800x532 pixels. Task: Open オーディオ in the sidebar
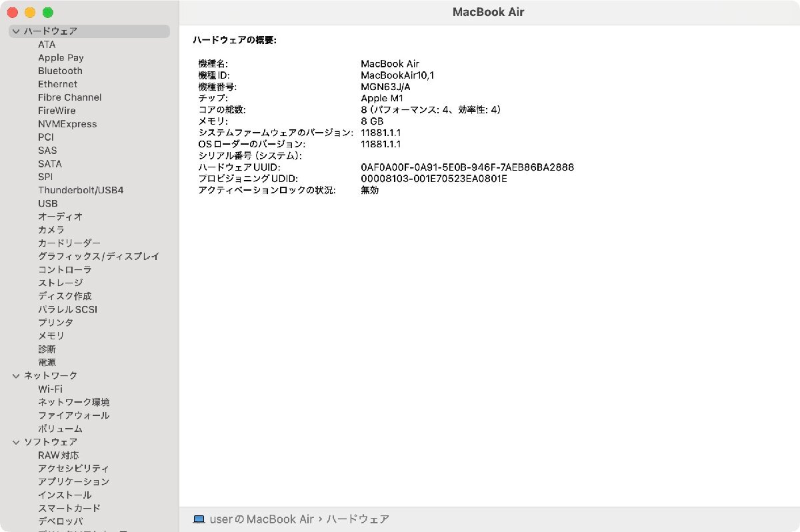tap(60, 217)
